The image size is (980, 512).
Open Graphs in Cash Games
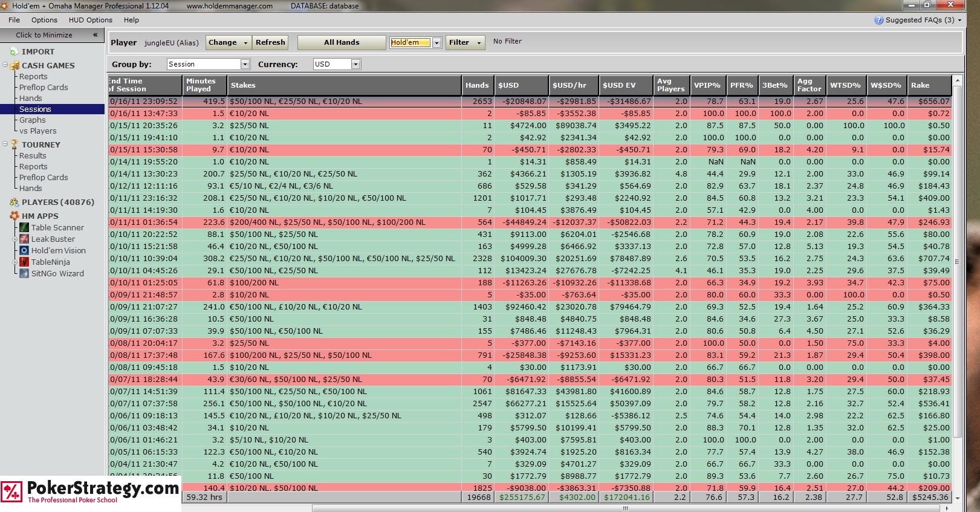[x=32, y=120]
